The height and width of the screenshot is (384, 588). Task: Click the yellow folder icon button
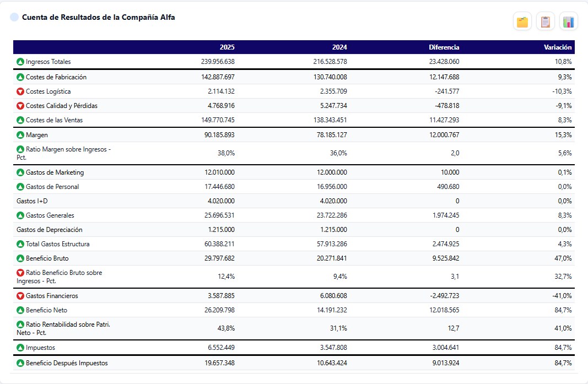(x=522, y=21)
